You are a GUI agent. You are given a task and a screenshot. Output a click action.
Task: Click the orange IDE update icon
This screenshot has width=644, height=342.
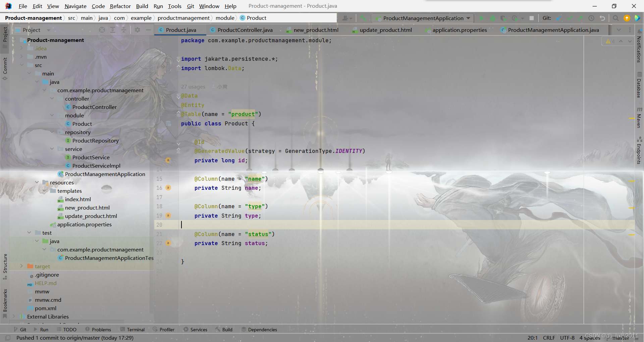click(x=627, y=18)
